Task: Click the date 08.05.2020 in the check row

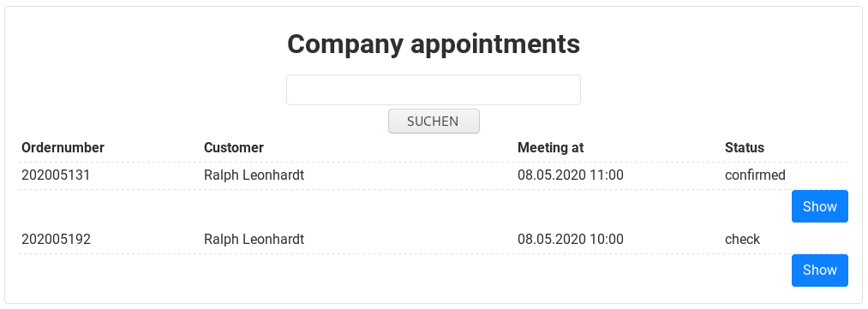Action: coord(551,240)
